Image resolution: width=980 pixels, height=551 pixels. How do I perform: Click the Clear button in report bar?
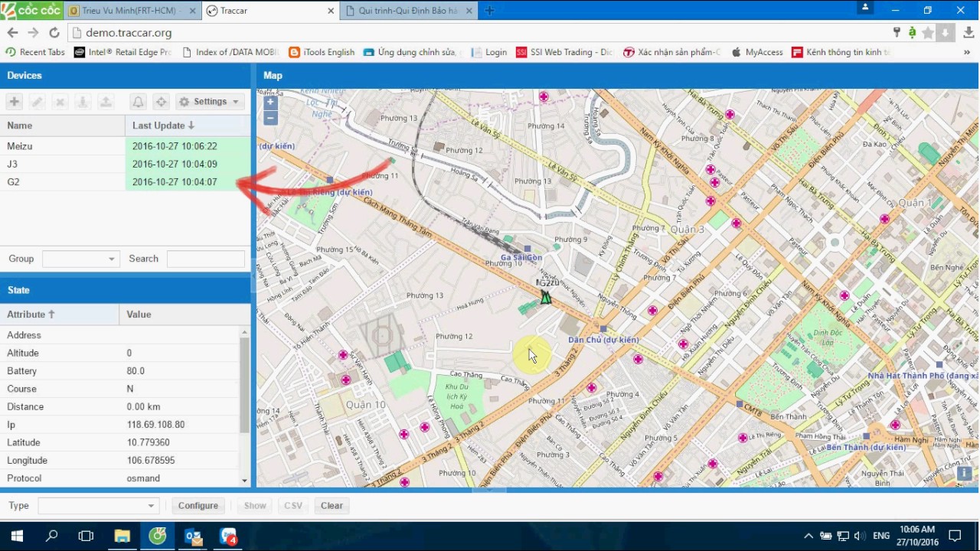pos(332,506)
